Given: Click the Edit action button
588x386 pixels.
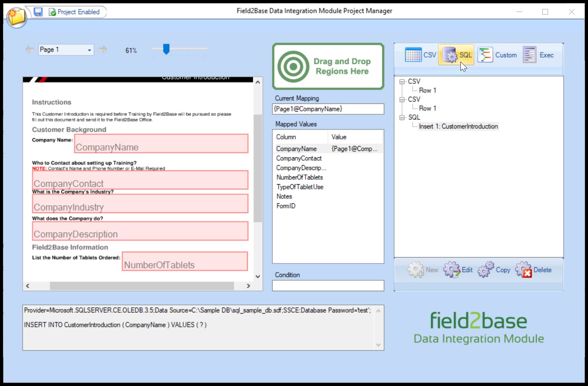Looking at the screenshot, I should tap(458, 270).
